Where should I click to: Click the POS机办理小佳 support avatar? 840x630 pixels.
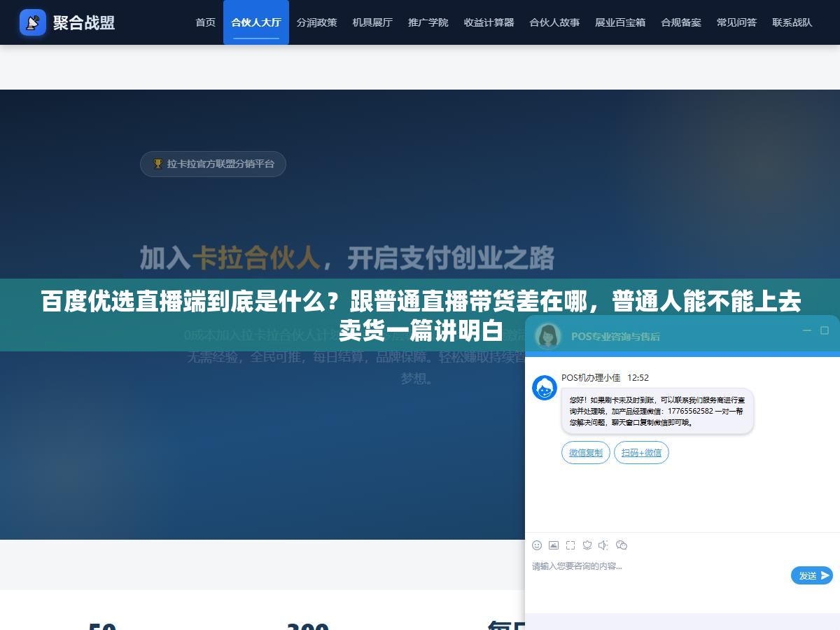pos(545,388)
